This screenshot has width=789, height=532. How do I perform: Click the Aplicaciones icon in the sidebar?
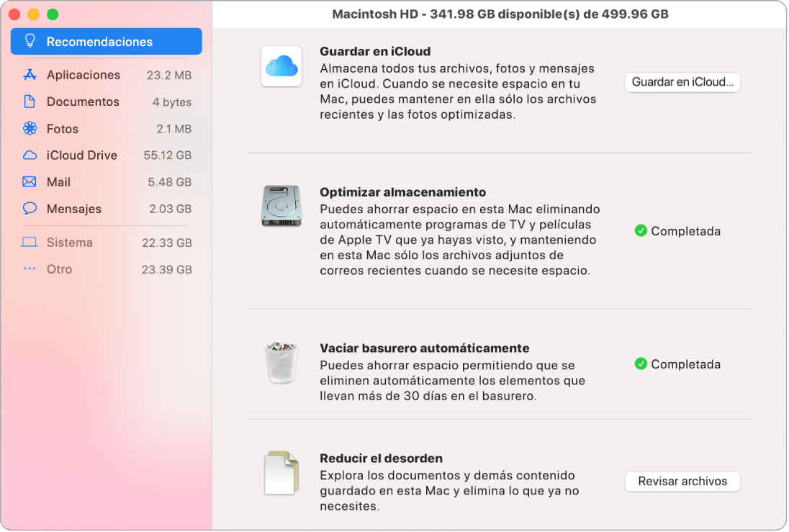[29, 74]
